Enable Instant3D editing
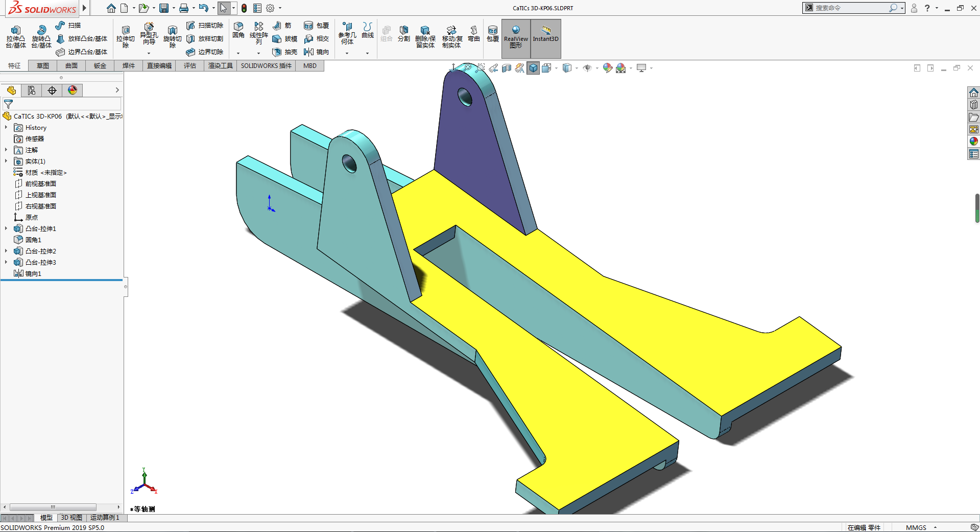The image size is (980, 532). 545,37
